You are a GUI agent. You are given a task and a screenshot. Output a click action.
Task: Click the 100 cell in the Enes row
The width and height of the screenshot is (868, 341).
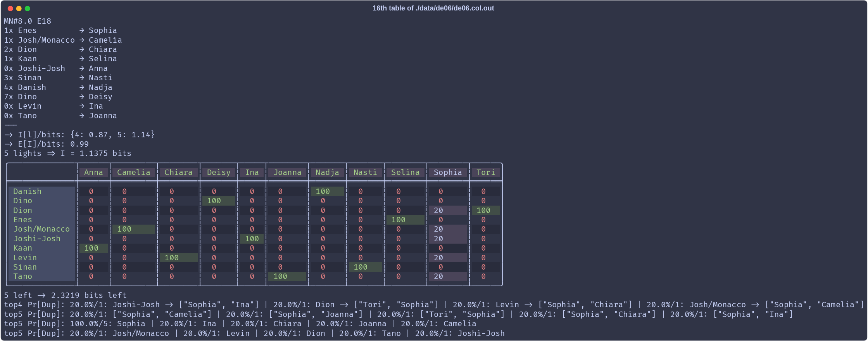tap(406, 220)
